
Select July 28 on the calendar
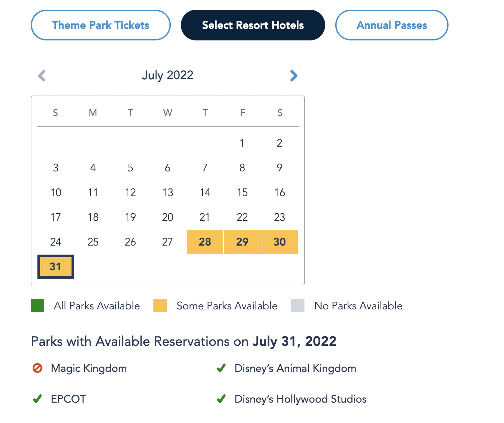pos(205,242)
